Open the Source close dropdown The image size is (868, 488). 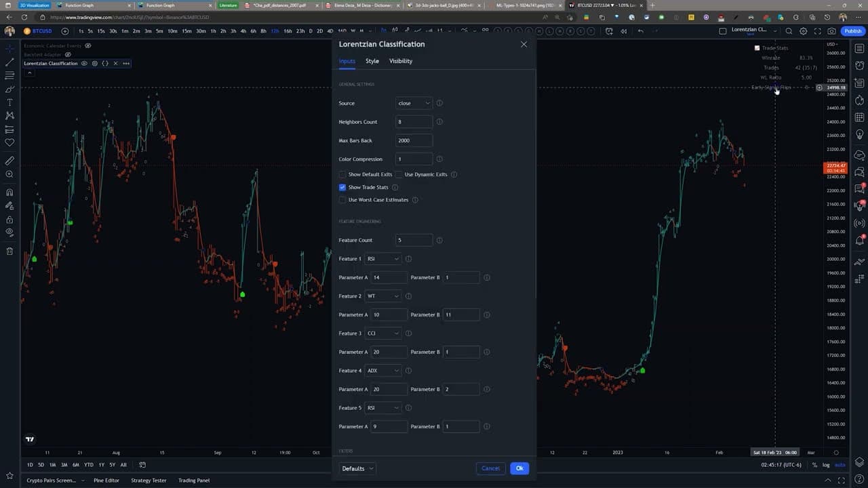click(x=414, y=103)
